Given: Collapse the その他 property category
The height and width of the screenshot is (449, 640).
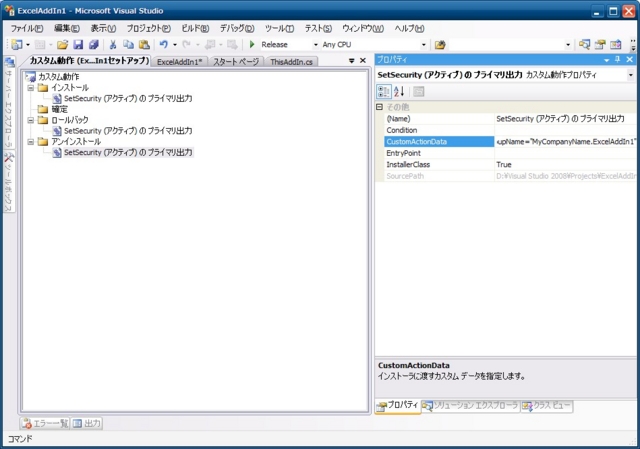Looking at the screenshot, I should [379, 107].
